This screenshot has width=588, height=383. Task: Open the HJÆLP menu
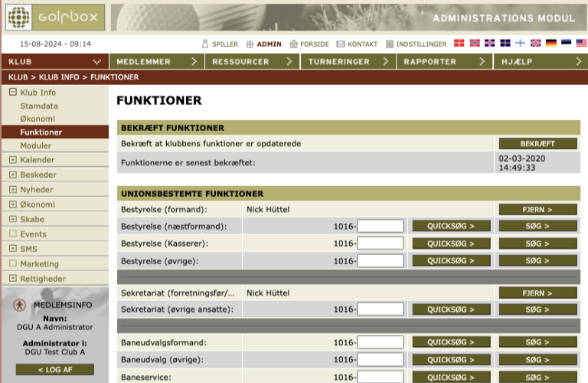point(541,61)
